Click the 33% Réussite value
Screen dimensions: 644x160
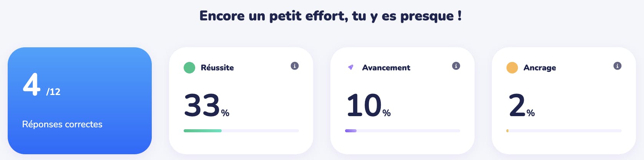tap(207, 105)
